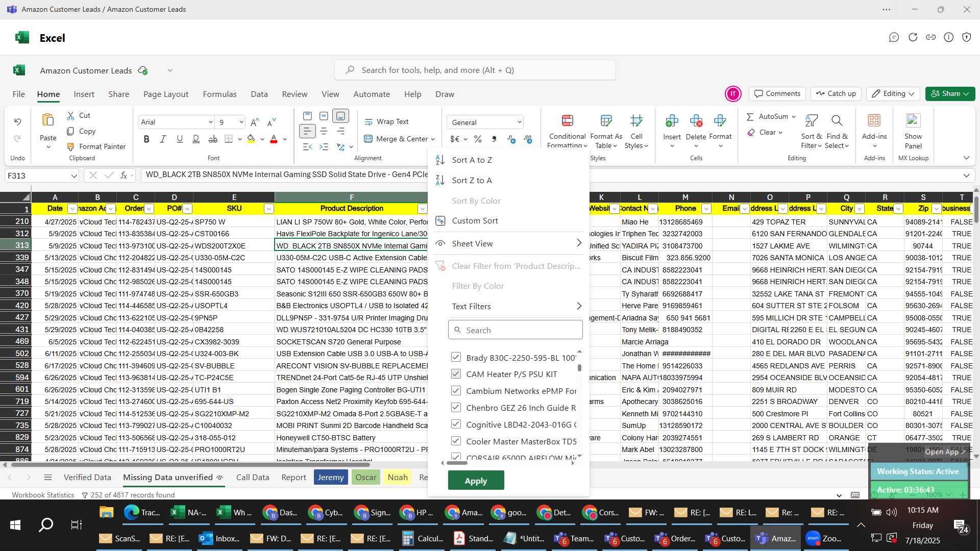Click the Delete cells icon

point(696,121)
